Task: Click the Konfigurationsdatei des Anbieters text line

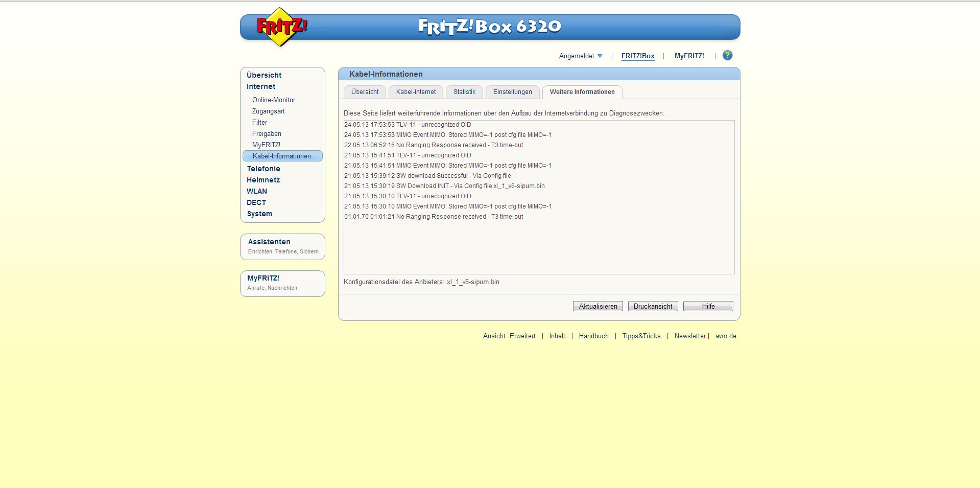Action: coord(421,282)
